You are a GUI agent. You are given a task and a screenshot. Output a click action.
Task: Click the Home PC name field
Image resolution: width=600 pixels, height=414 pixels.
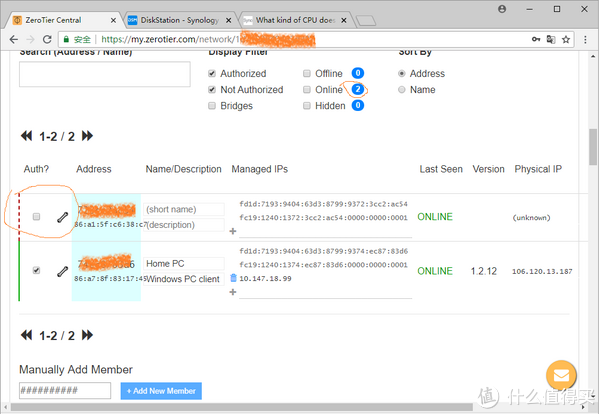pyautogui.click(x=184, y=264)
